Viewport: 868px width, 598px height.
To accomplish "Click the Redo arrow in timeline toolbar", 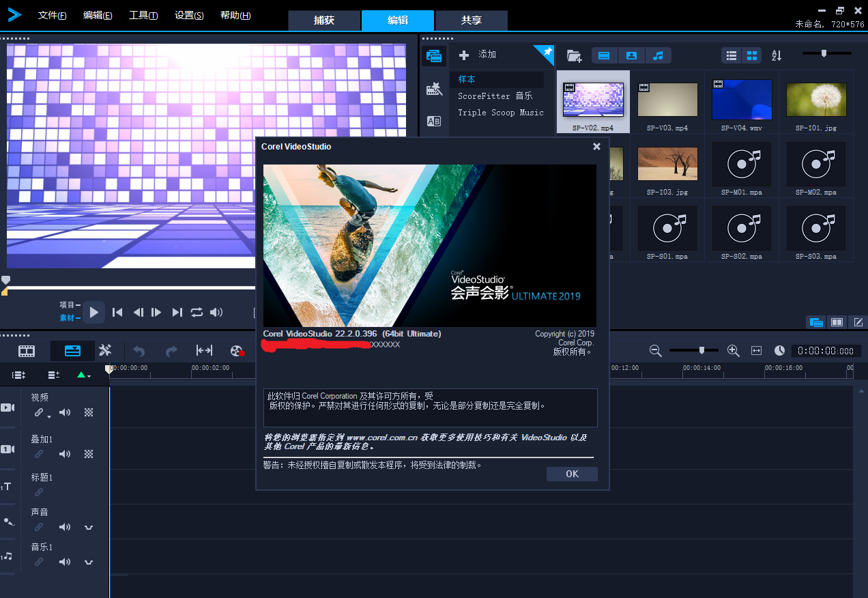I will pos(171,351).
